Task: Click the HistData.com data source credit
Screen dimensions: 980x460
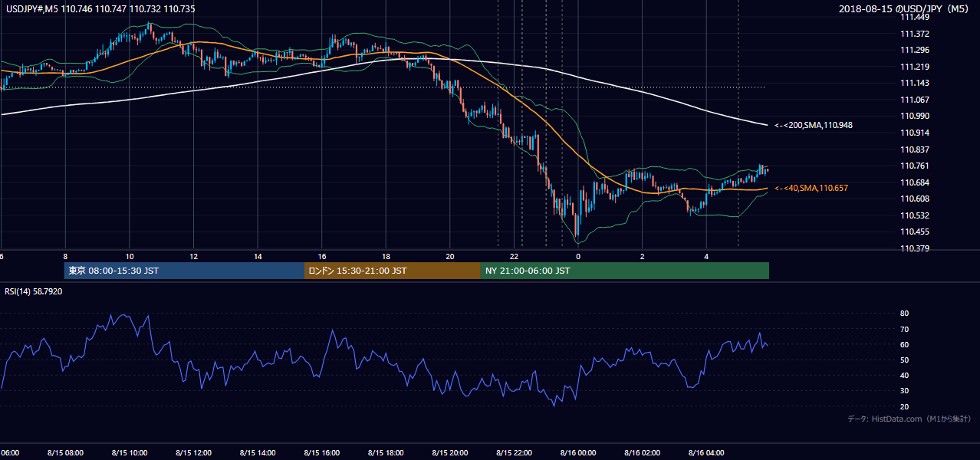Action: pyautogui.click(x=909, y=419)
